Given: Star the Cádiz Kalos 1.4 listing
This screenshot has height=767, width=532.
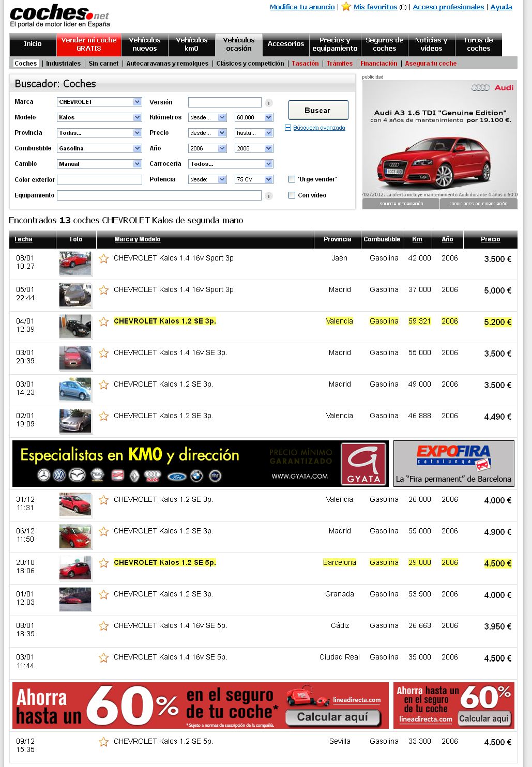Looking at the screenshot, I should pos(104,626).
